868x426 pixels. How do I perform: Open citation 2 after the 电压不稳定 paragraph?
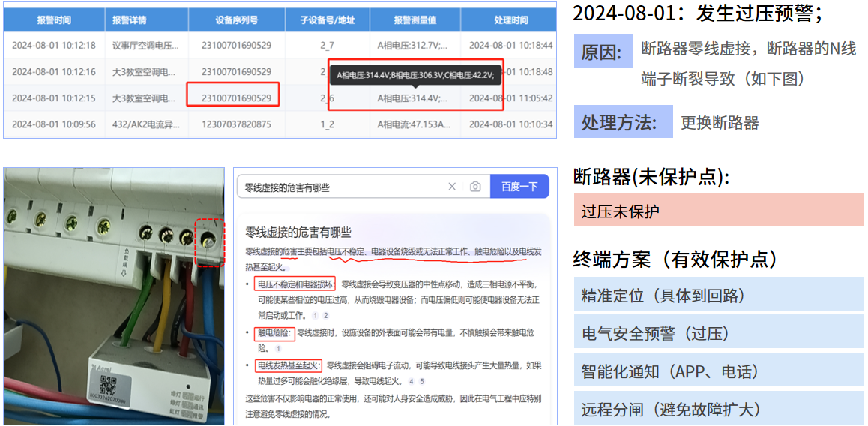coord(326,315)
